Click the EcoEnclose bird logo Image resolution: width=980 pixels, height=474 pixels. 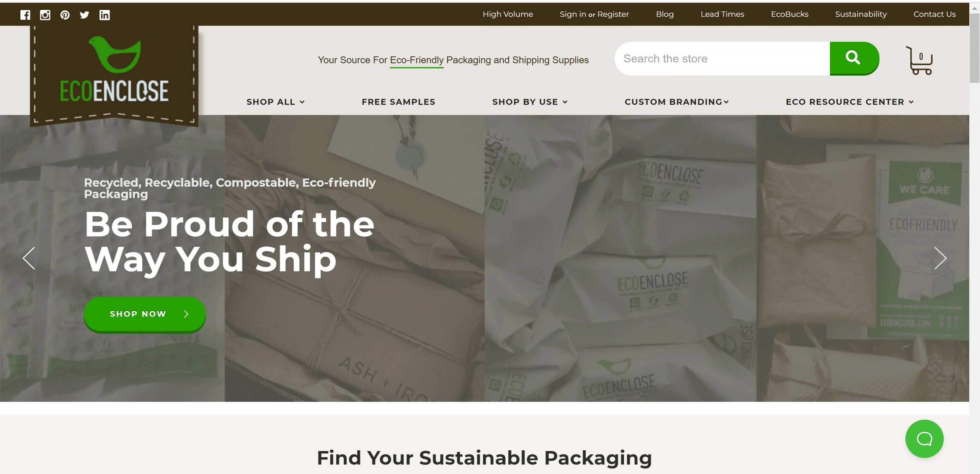114,73
